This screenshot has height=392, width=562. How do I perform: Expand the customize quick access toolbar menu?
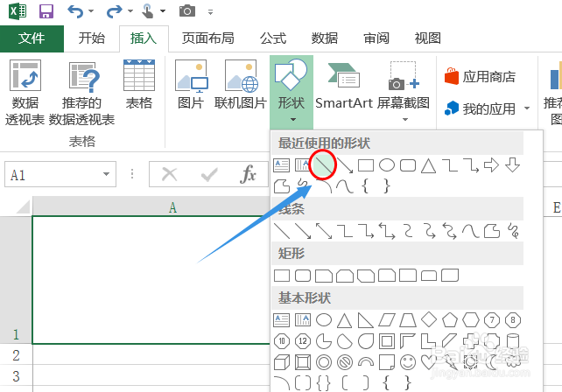click(210, 12)
